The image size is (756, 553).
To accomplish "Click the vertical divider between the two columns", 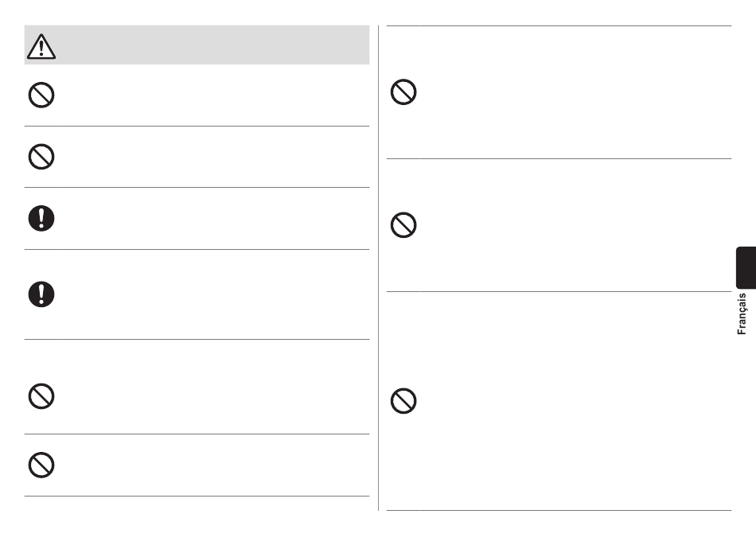I will (379, 267).
